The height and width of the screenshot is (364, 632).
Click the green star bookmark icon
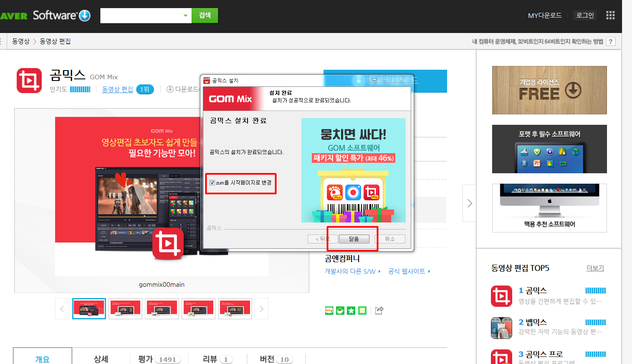tap(351, 311)
